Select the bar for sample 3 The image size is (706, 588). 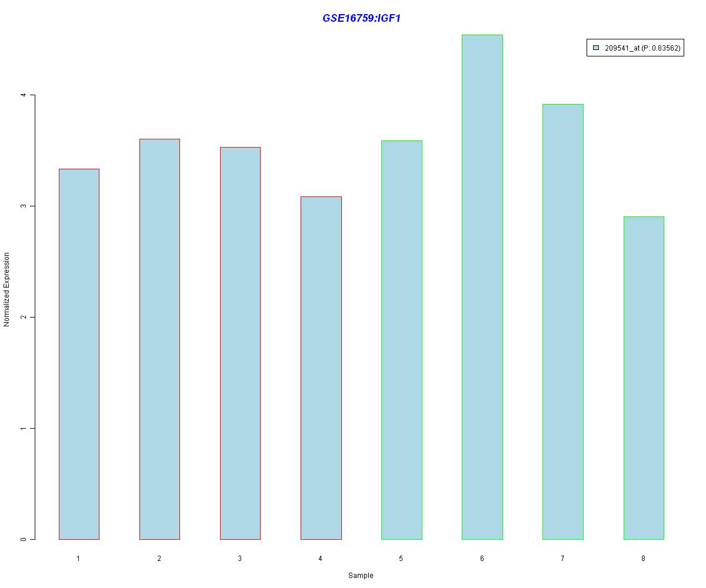click(x=240, y=343)
